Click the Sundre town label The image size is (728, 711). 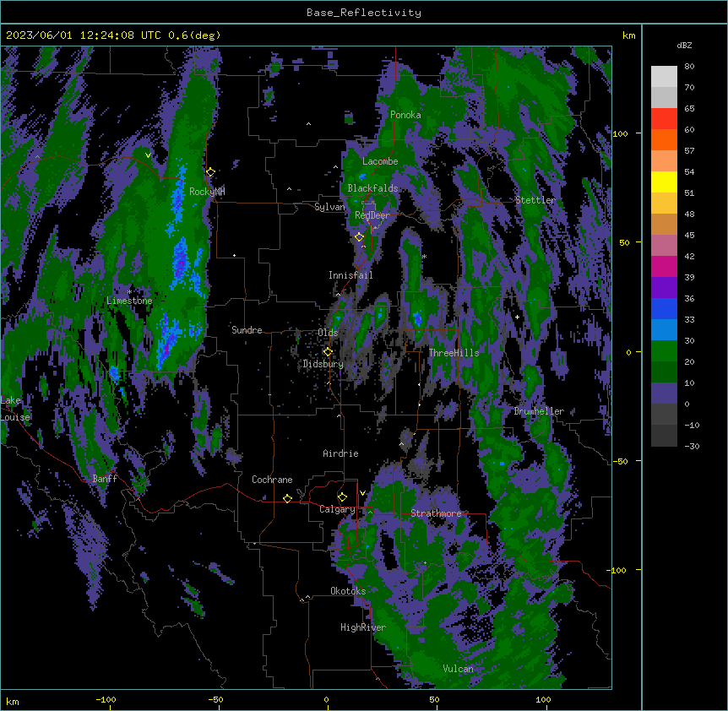(247, 330)
